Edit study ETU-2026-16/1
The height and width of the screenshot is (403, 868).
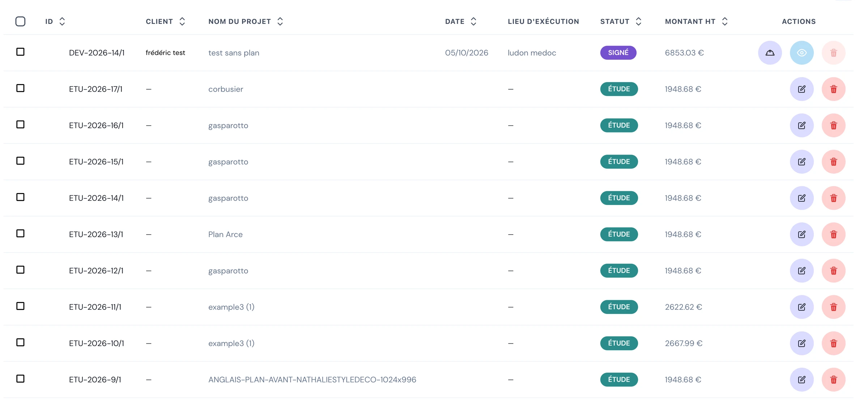(x=801, y=125)
